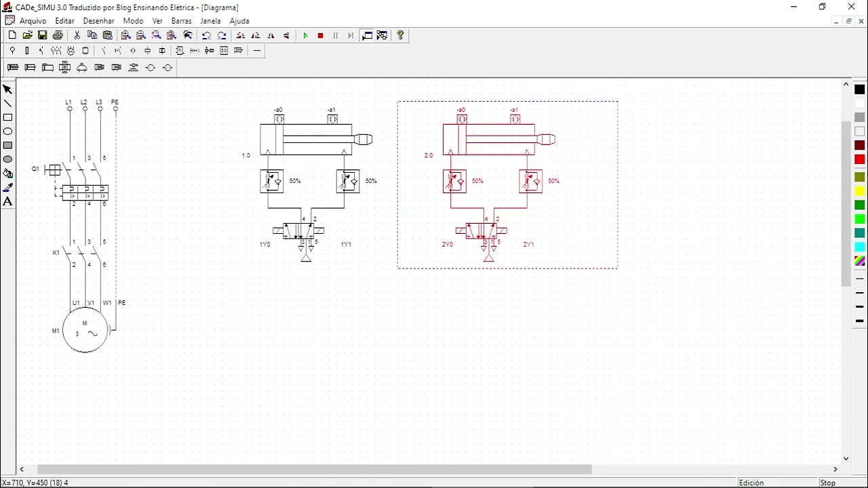Cut selection with the scissors icon
The height and width of the screenshot is (488, 868).
[x=77, y=35]
